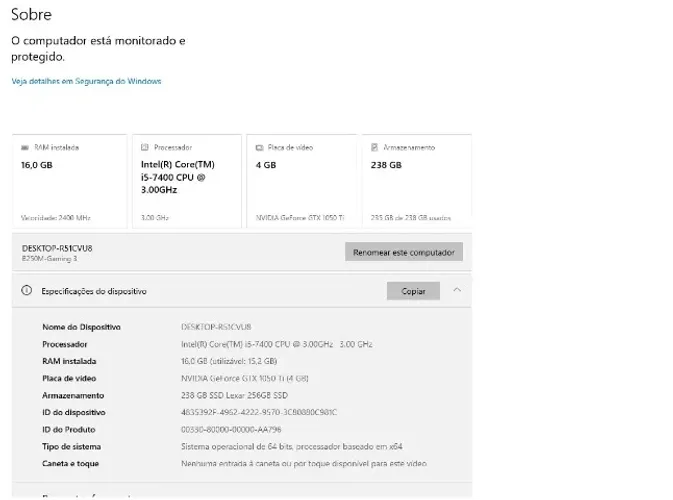Click the Processador card icon
This screenshot has width=673, height=500.
[x=145, y=147]
